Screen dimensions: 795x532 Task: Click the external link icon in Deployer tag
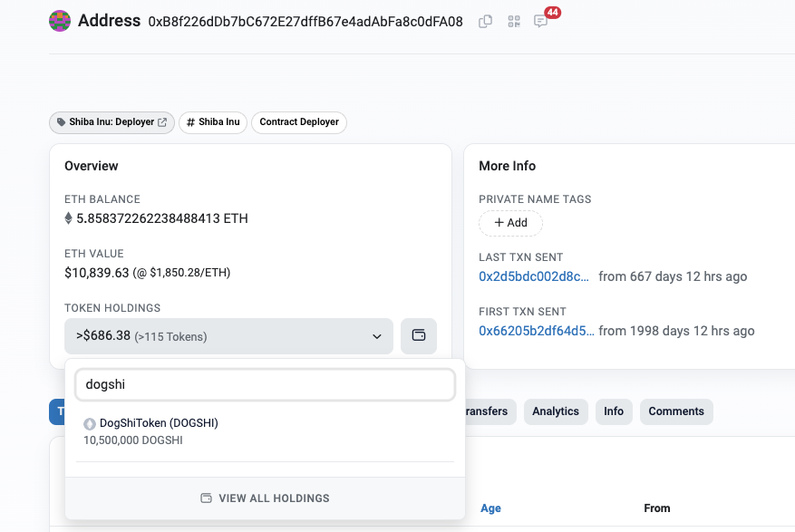(x=162, y=122)
